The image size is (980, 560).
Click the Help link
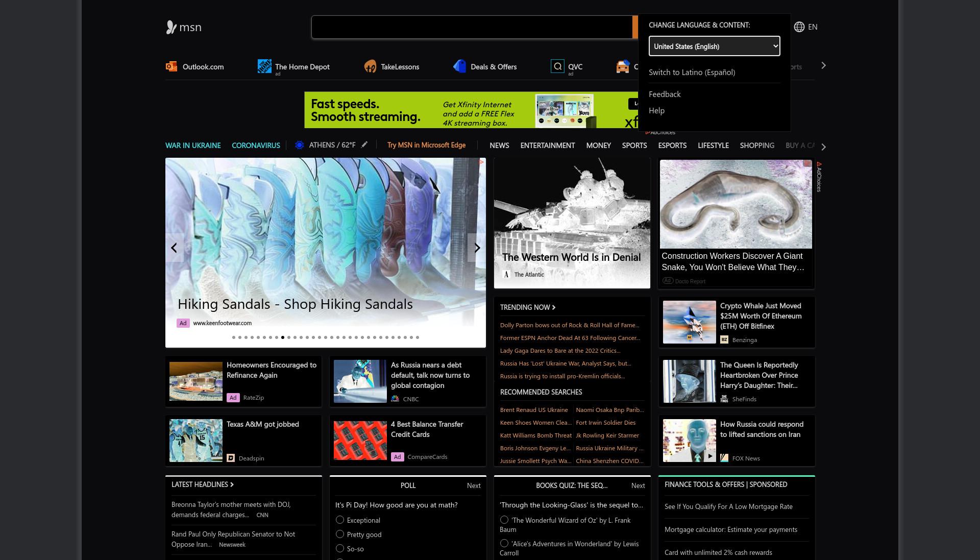(x=656, y=111)
